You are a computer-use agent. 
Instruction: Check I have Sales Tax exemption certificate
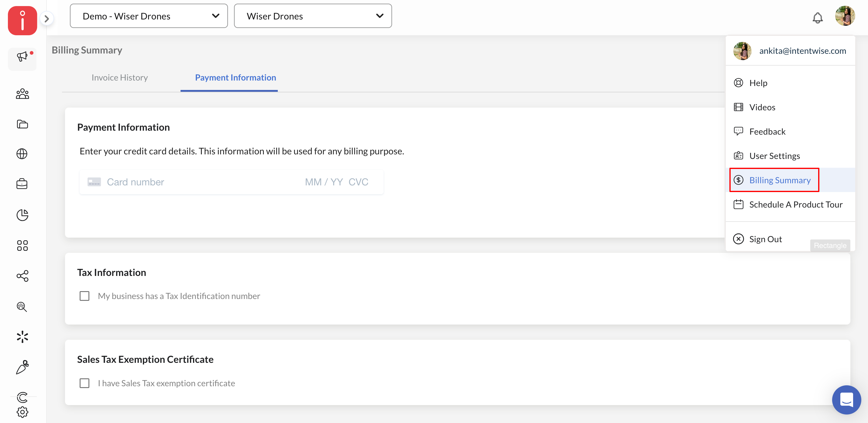click(x=84, y=383)
